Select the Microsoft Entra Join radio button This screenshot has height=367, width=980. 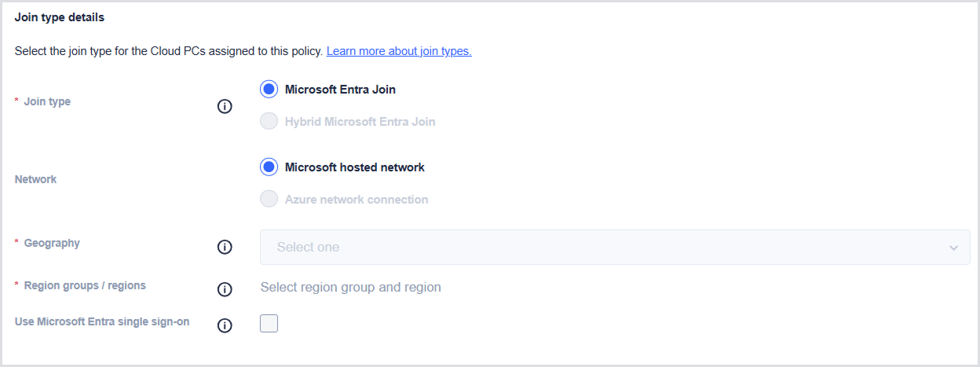click(x=269, y=90)
